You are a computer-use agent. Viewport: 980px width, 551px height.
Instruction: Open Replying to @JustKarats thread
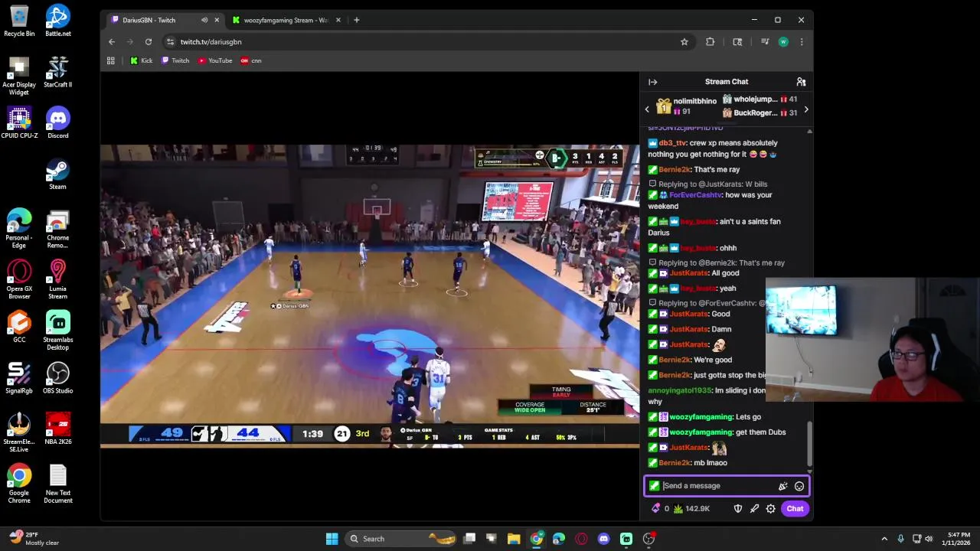point(712,184)
